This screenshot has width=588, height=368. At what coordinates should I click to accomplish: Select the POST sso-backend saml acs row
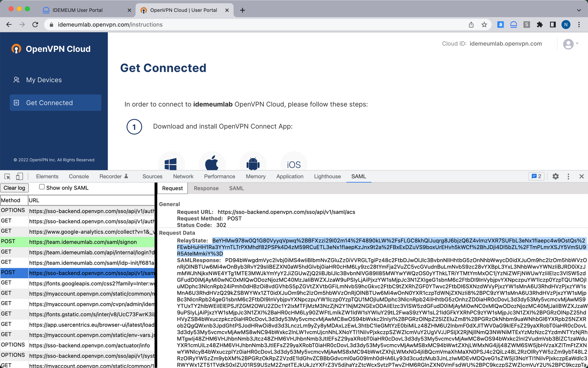pos(77,273)
